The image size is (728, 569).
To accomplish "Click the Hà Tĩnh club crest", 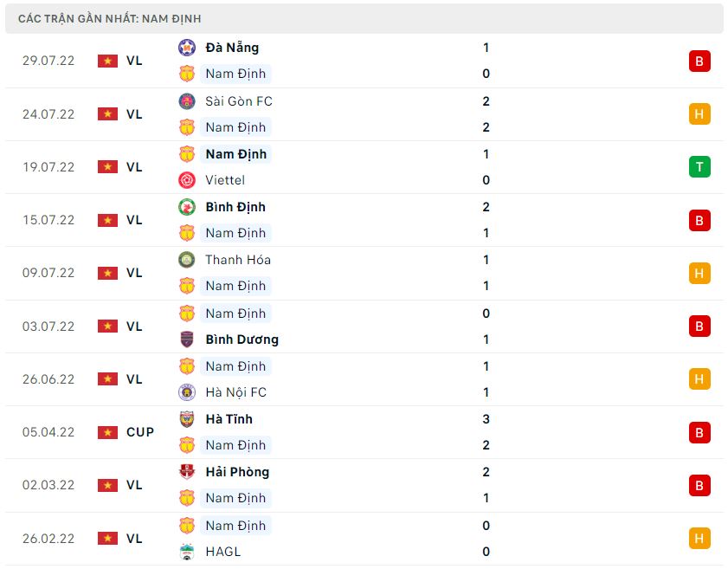I will click(x=187, y=419).
